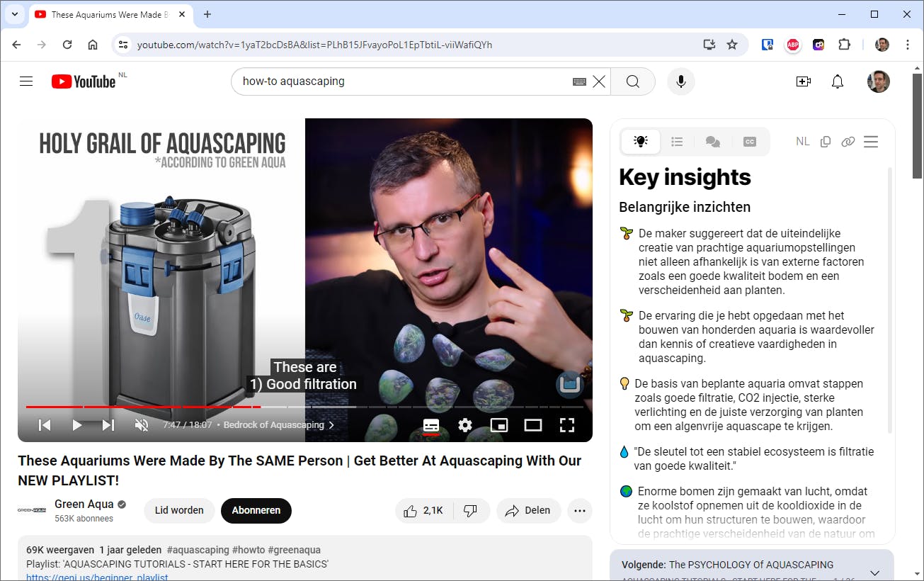Image resolution: width=924 pixels, height=581 pixels.
Task: Open the Green Aqua channel avatar
Action: tap(32, 510)
